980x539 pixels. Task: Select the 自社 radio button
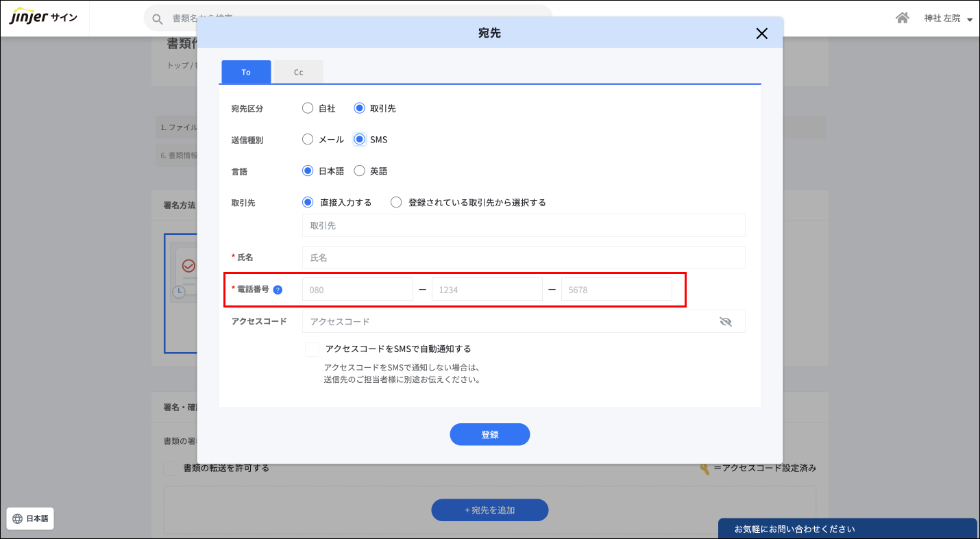click(x=308, y=108)
